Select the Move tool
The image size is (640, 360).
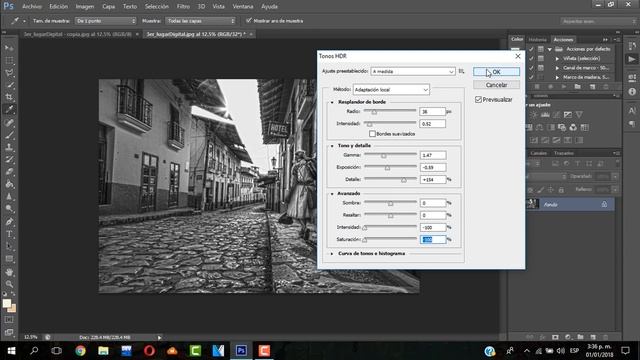[9, 48]
